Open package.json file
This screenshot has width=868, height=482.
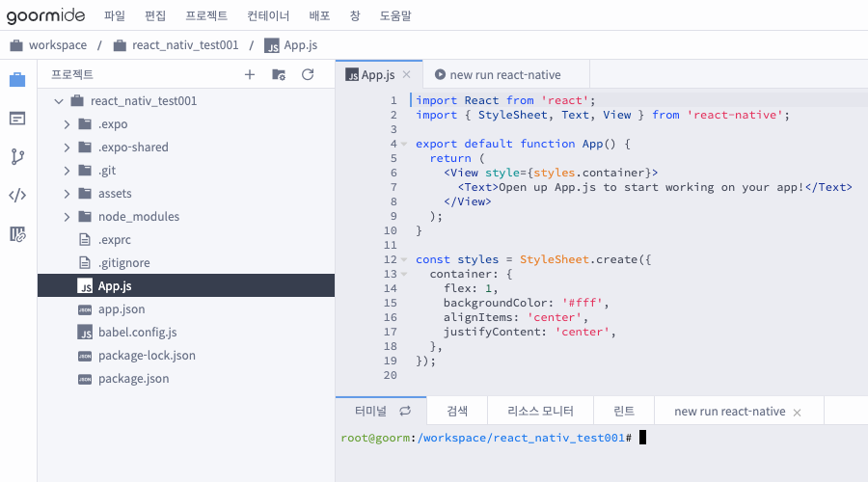pos(186,379)
